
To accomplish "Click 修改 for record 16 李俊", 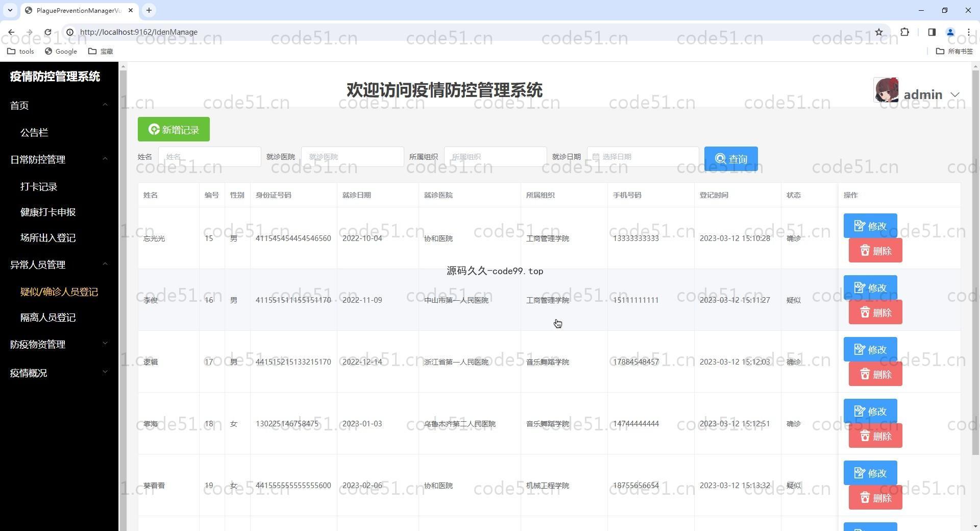I will (870, 287).
